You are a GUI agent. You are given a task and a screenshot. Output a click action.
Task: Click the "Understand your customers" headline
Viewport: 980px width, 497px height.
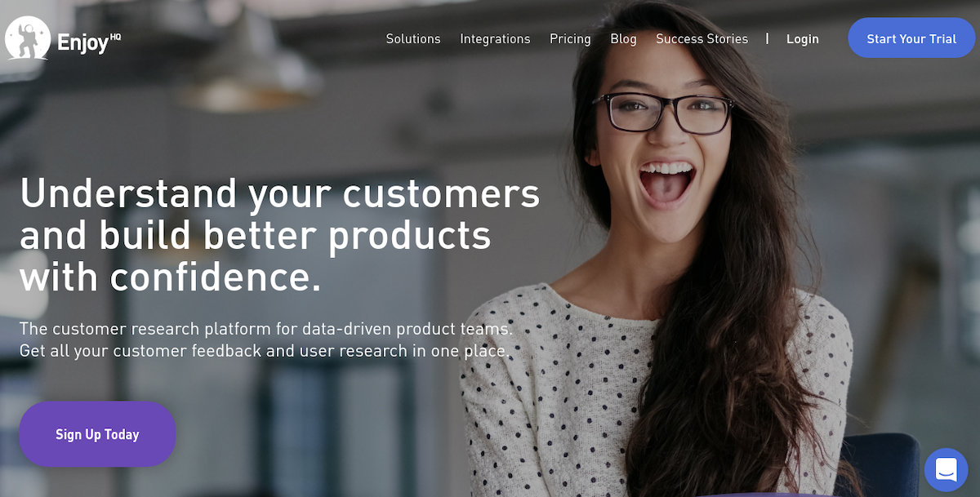pos(279,194)
